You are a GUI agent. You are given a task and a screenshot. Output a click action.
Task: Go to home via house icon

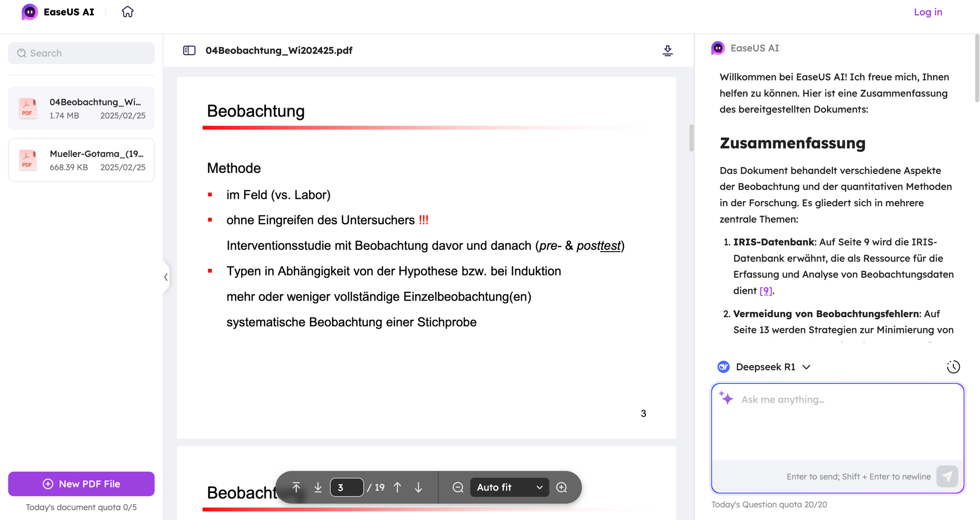[127, 12]
